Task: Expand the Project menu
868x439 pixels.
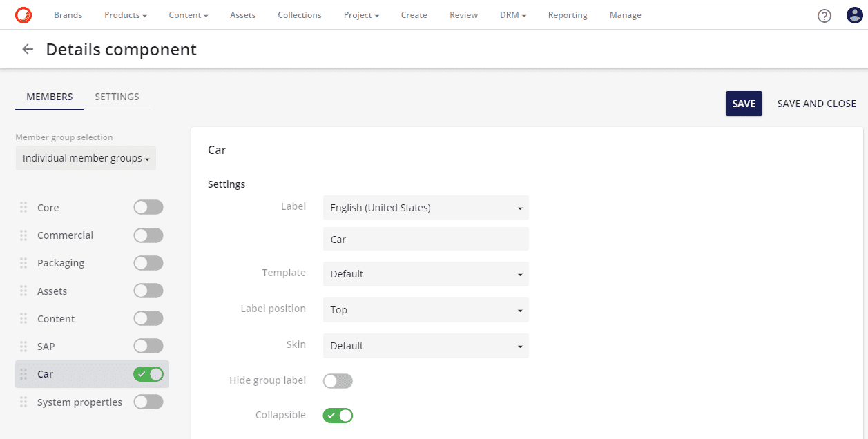Action: tap(361, 15)
